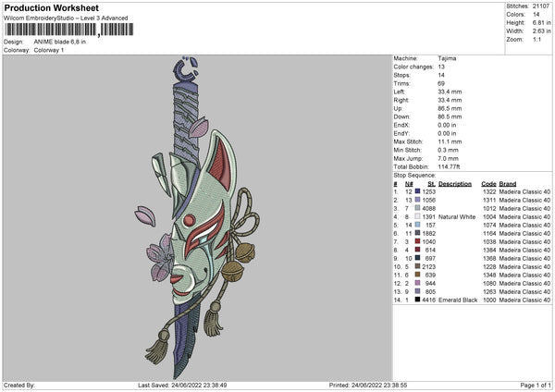Click the purple swatch for thread 805
This screenshot has width=555, height=392.
418,291
